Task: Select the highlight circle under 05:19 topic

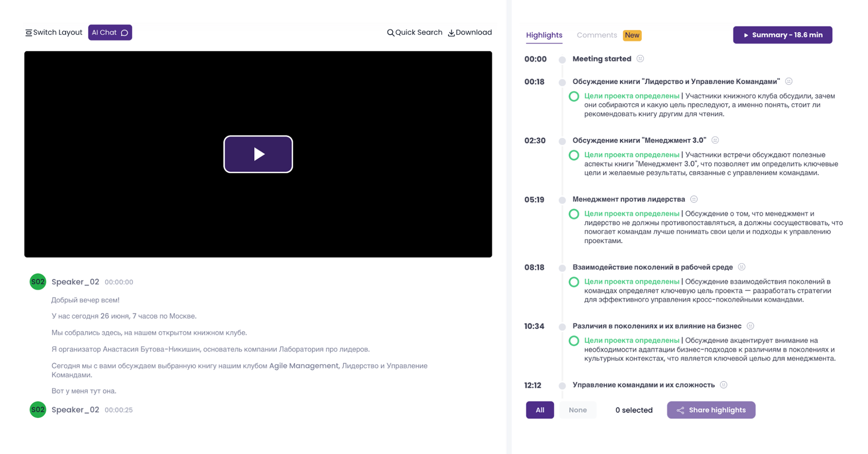Action: (x=574, y=214)
